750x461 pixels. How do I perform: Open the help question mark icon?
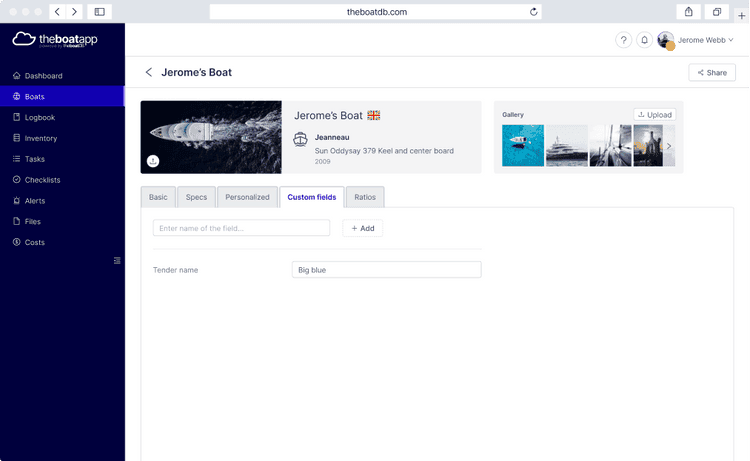pyautogui.click(x=623, y=40)
